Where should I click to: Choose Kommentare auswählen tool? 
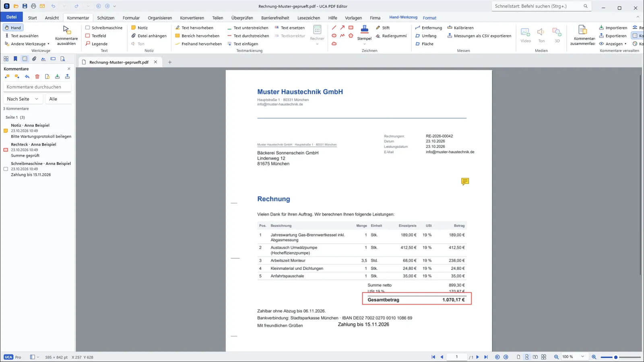tap(66, 35)
